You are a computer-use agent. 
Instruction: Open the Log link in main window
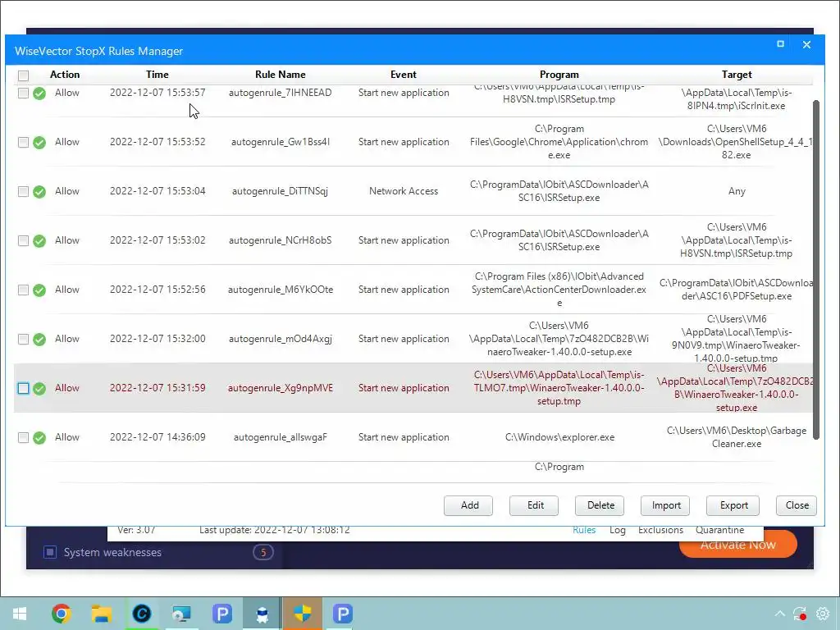click(617, 531)
